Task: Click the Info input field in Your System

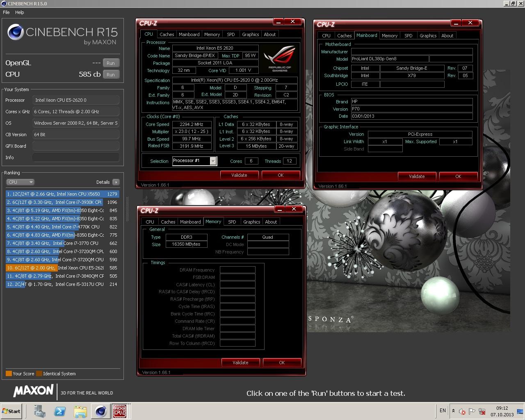Action: pyautogui.click(x=76, y=157)
